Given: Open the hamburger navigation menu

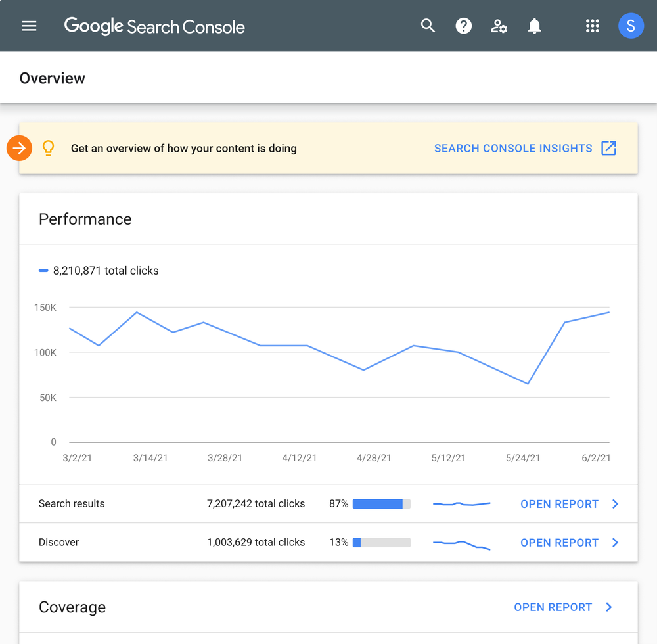Looking at the screenshot, I should point(29,26).
